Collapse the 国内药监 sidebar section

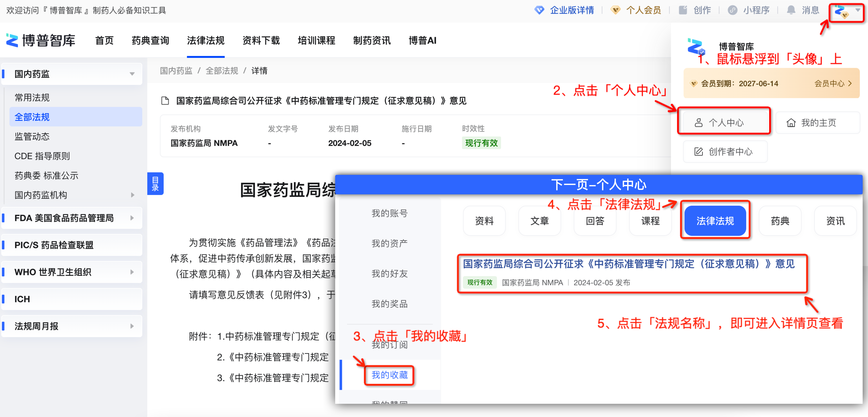(x=132, y=74)
